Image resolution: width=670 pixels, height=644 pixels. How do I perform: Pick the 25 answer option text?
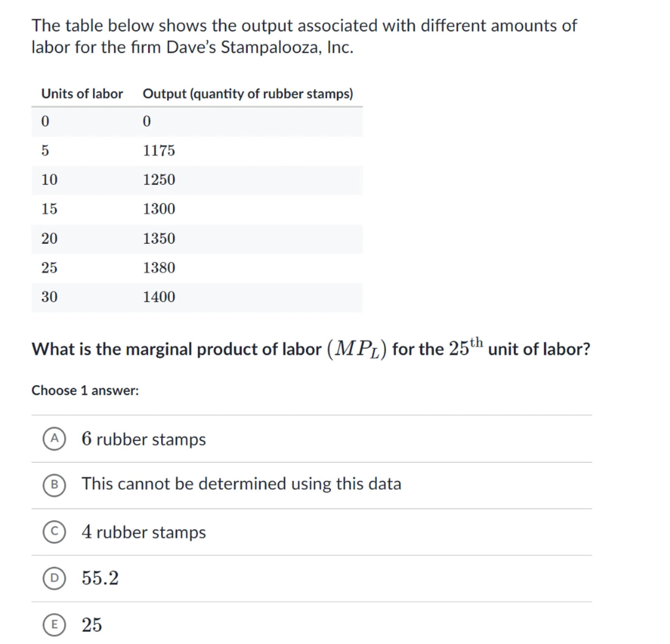(92, 624)
